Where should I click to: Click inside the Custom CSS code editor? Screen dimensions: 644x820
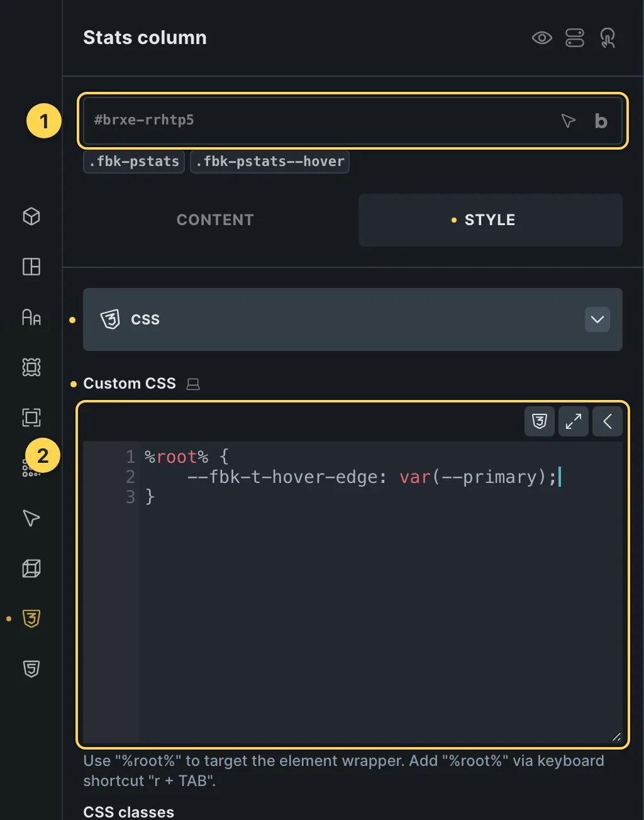(353, 592)
